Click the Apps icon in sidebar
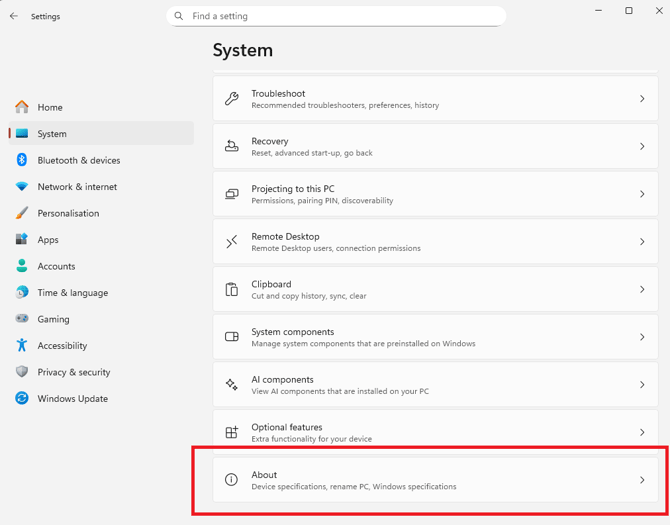 pyautogui.click(x=22, y=239)
